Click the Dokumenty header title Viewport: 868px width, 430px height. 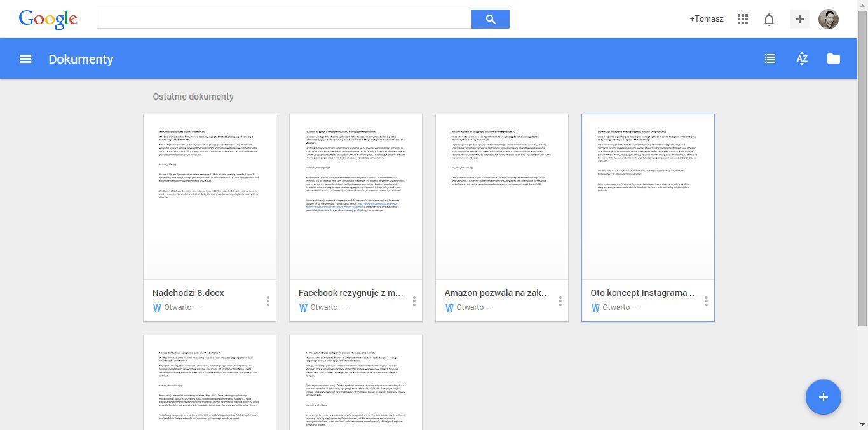(x=81, y=59)
